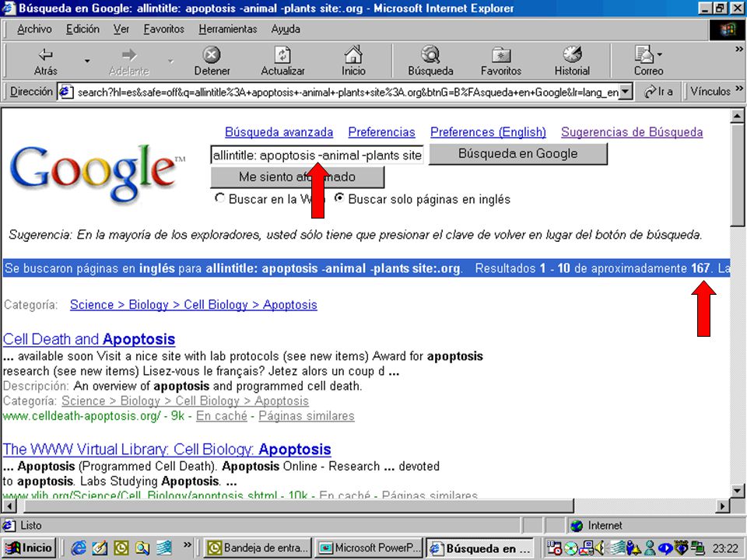747x560 pixels.
Task: Click the Windows logo throbber icon
Action: coord(727,30)
